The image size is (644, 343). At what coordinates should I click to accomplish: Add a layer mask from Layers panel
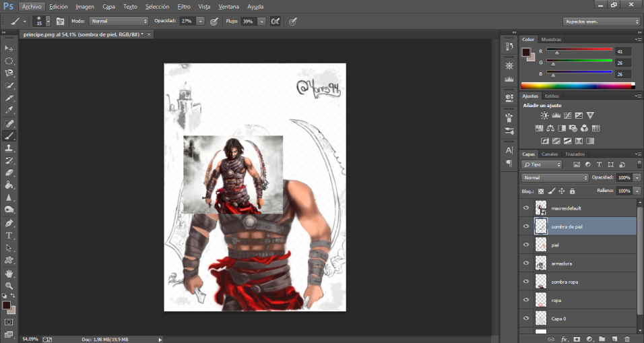(x=577, y=338)
